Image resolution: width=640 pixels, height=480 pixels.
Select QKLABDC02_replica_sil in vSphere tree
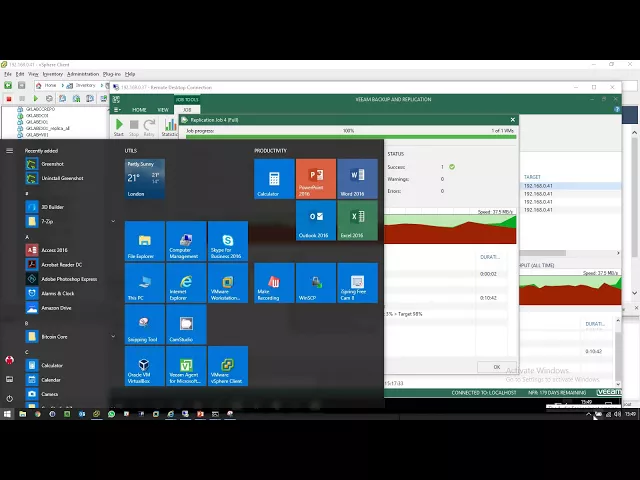pyautogui.click(x=47, y=128)
